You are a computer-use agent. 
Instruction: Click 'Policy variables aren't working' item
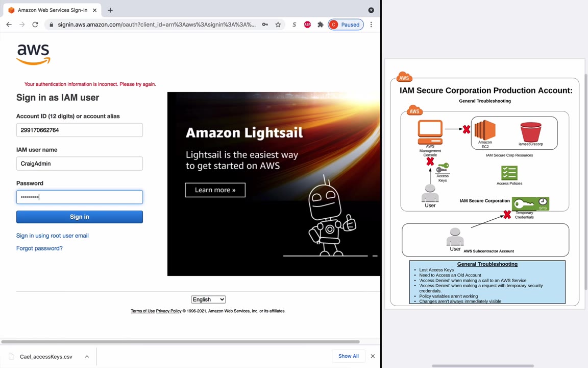(x=449, y=296)
